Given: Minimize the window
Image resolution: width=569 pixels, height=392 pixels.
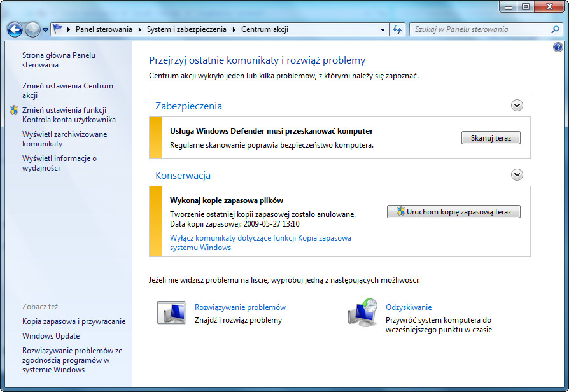Looking at the screenshot, I should coord(509,6).
